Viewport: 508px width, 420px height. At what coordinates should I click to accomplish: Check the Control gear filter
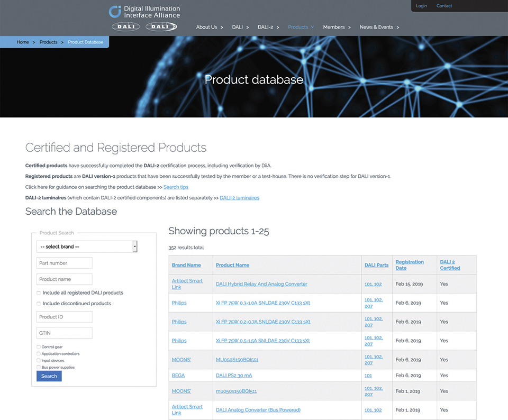click(x=39, y=347)
